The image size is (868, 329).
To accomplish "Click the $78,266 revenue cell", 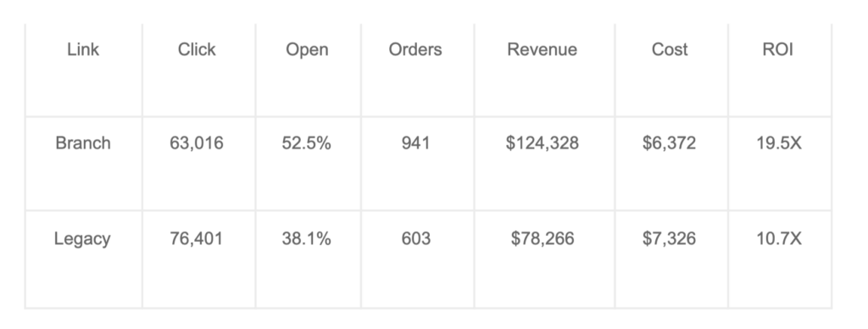I will (x=542, y=239).
